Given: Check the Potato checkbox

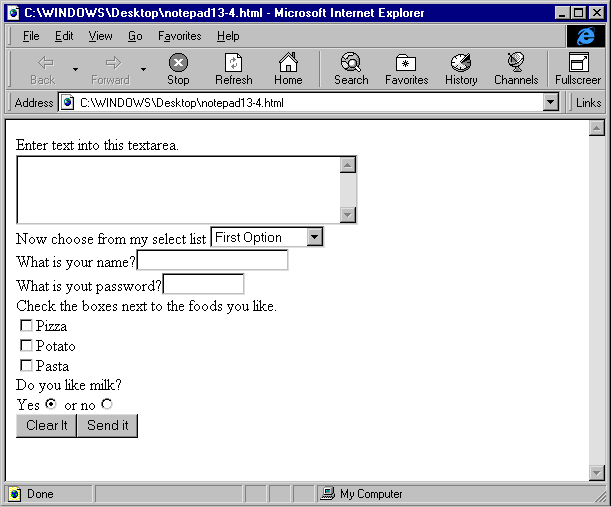Looking at the screenshot, I should pos(26,345).
